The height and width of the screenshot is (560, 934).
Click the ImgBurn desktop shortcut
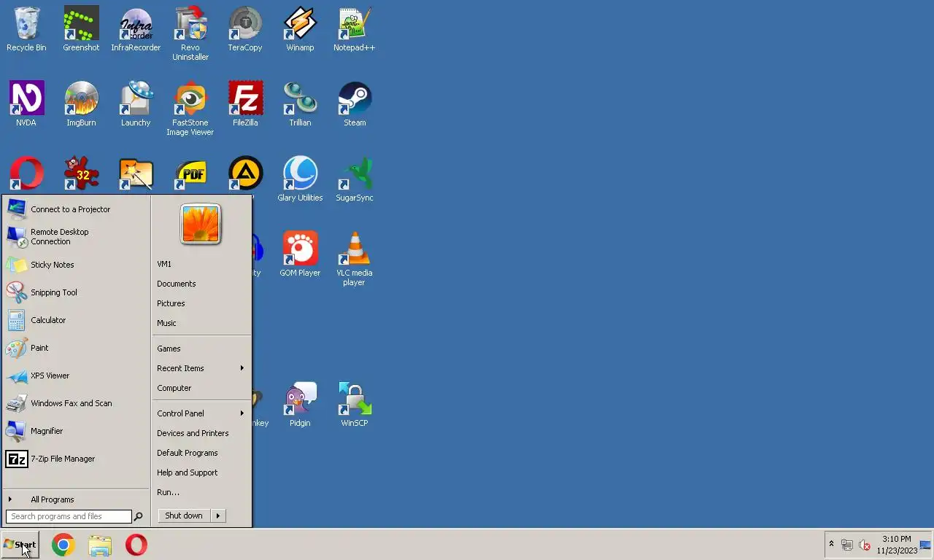click(81, 104)
